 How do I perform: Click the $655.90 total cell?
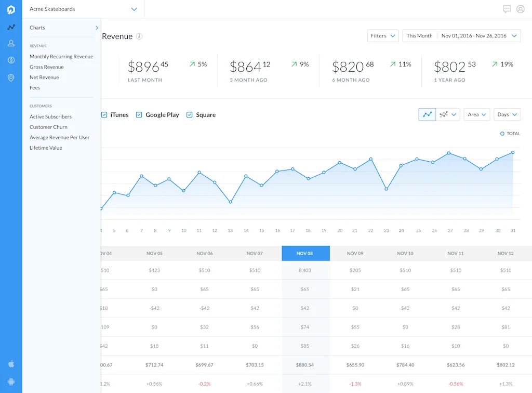[x=355, y=365]
